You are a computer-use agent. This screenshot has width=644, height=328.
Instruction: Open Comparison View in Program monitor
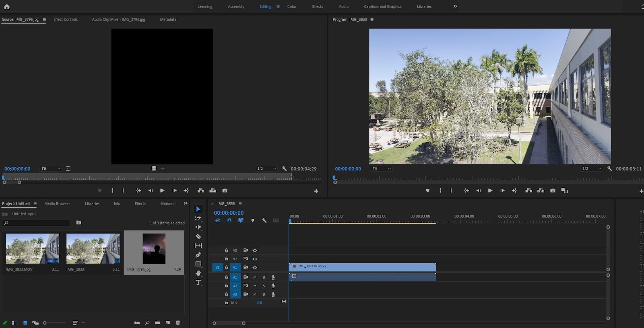click(565, 191)
